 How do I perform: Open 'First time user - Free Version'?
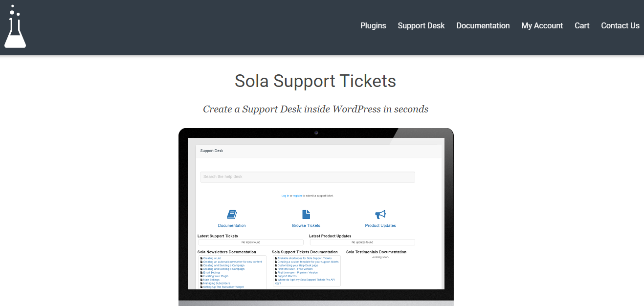[x=295, y=269]
